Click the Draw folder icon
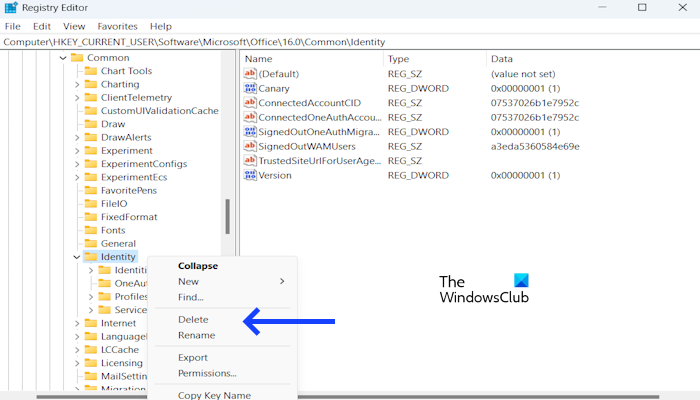700x400 pixels. coord(91,124)
